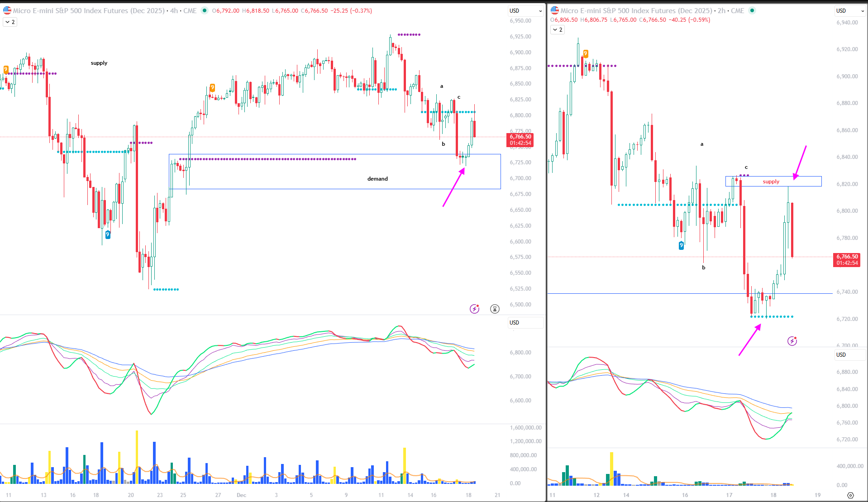868x502 pixels.
Task: Click the flag symbol icon on 4h chart
Action: tap(7, 10)
